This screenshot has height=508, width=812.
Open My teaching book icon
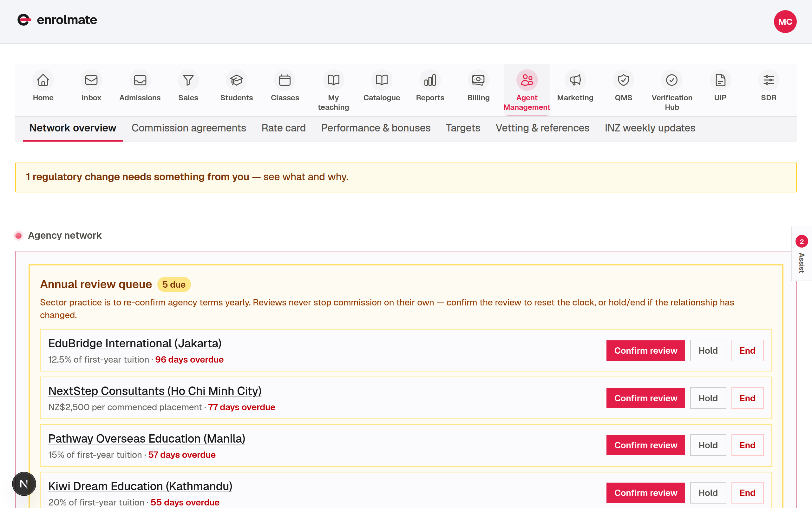[x=334, y=80]
